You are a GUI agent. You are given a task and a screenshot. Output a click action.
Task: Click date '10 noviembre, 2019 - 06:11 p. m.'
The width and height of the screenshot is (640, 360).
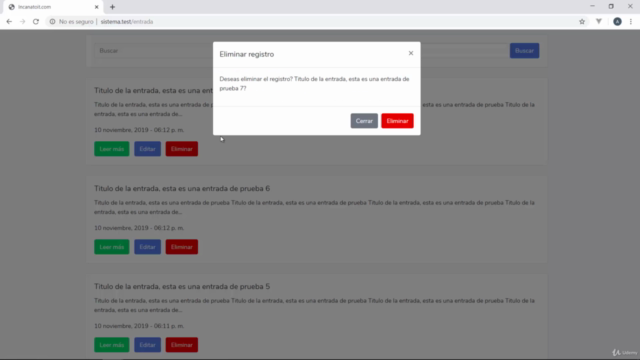(139, 326)
